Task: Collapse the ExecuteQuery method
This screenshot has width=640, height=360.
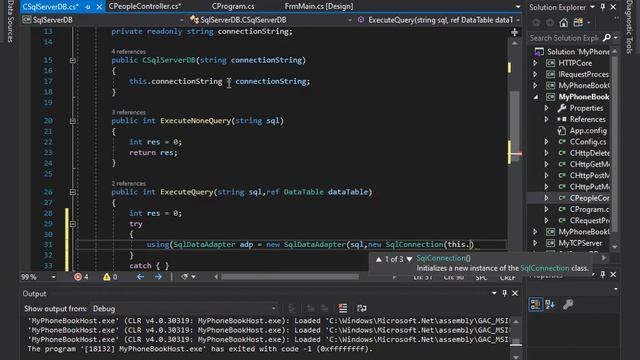Action: (x=73, y=192)
